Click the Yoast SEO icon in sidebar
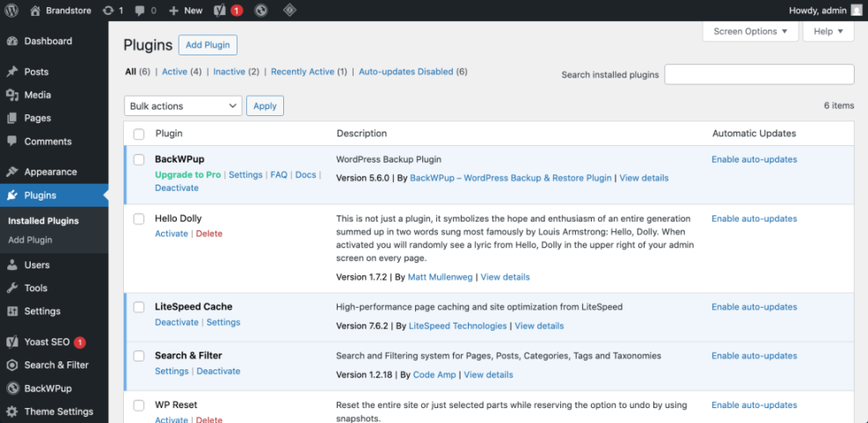The image size is (868, 423). tap(12, 342)
